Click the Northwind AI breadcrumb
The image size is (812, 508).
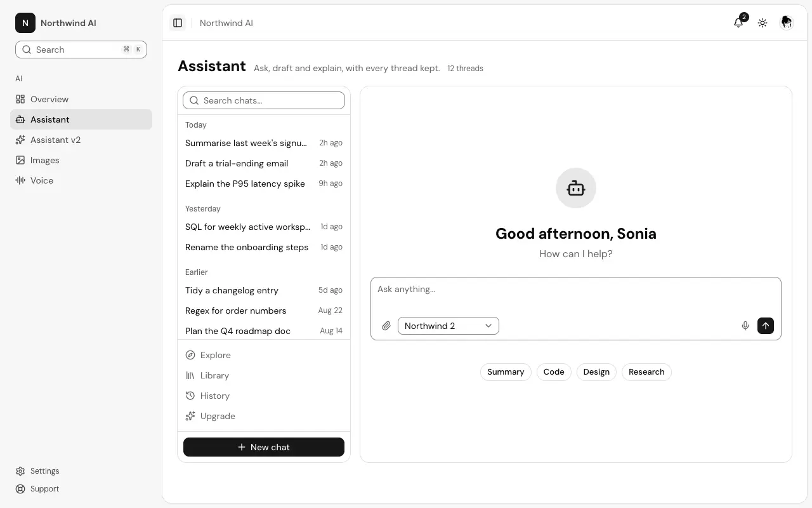[226, 23]
